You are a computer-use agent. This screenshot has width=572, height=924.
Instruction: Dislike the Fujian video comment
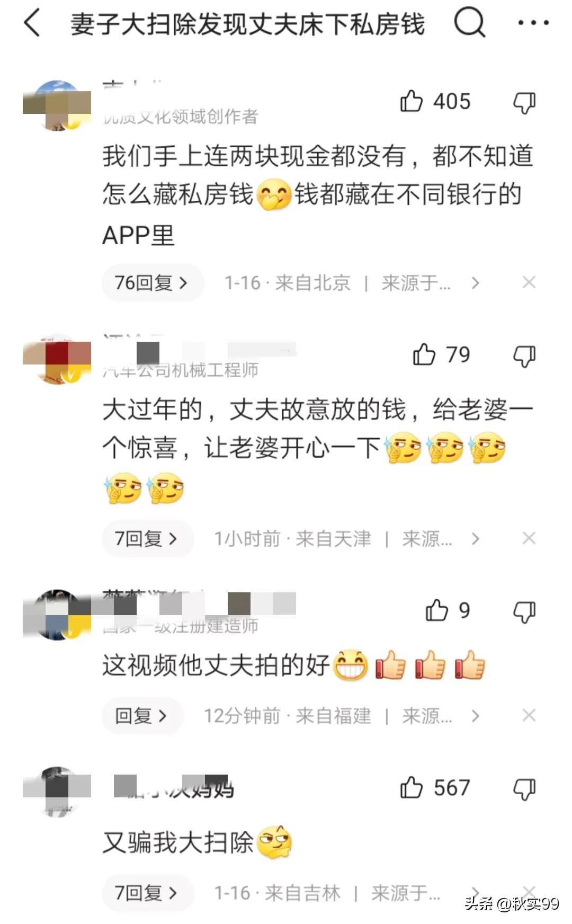click(524, 611)
